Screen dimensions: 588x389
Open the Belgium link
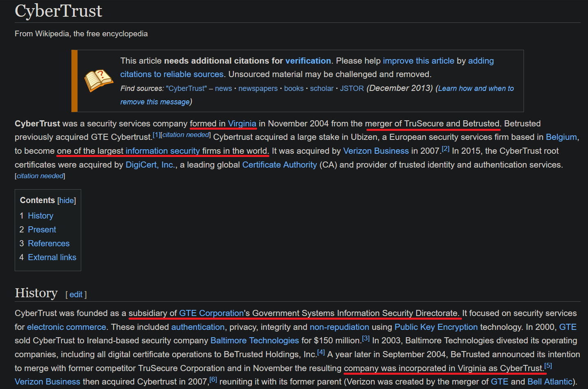[561, 137]
